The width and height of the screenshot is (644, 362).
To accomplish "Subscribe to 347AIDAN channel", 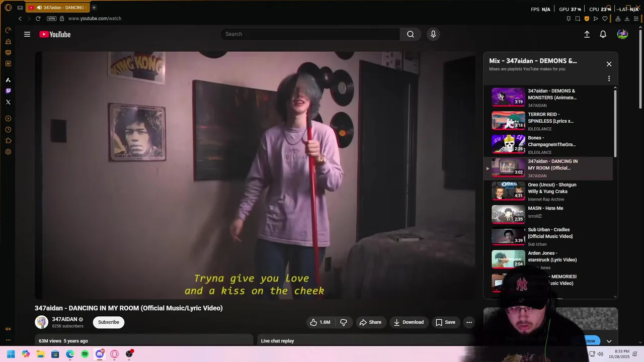I will [x=109, y=322].
